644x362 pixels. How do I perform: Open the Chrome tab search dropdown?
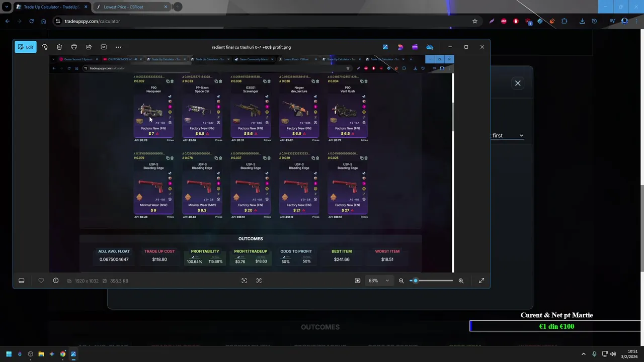[6, 7]
